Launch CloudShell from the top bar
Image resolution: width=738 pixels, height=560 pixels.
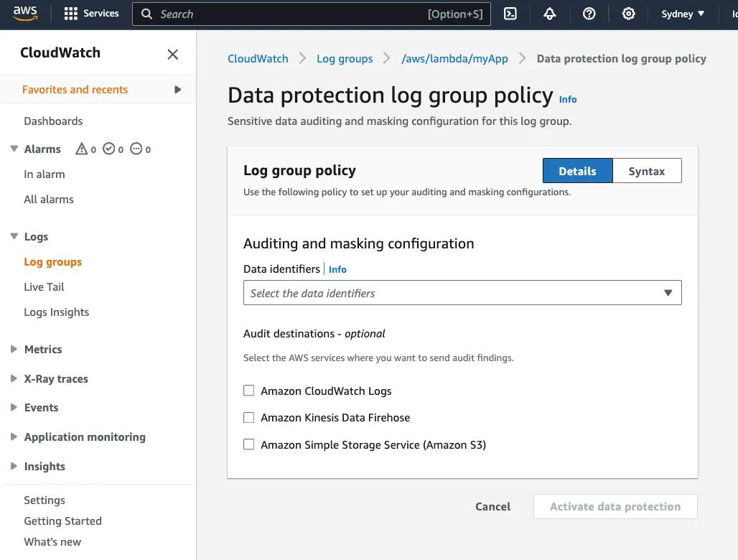(510, 14)
